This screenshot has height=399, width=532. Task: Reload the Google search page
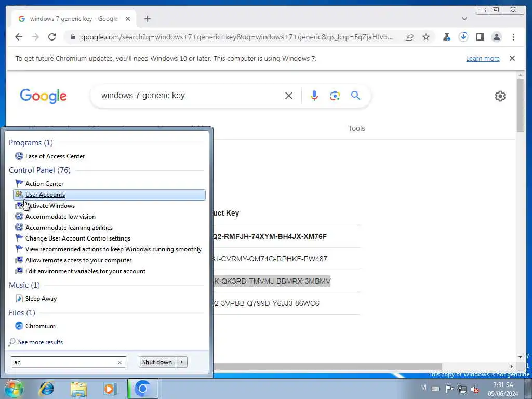point(52,37)
